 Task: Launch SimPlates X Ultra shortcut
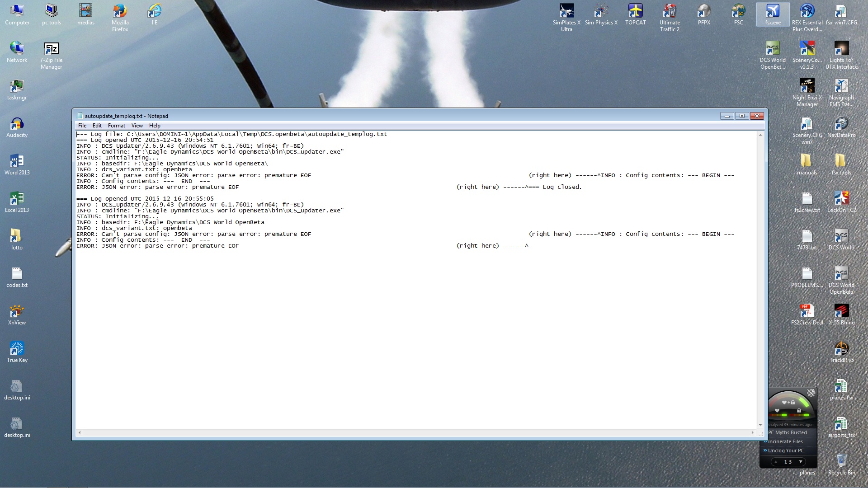coord(566,18)
